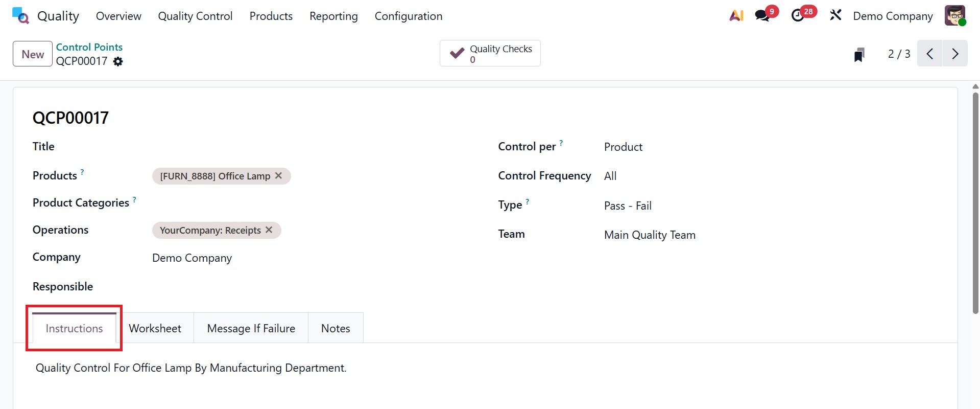Go to the next record arrow
The image size is (980, 409).
point(955,54)
